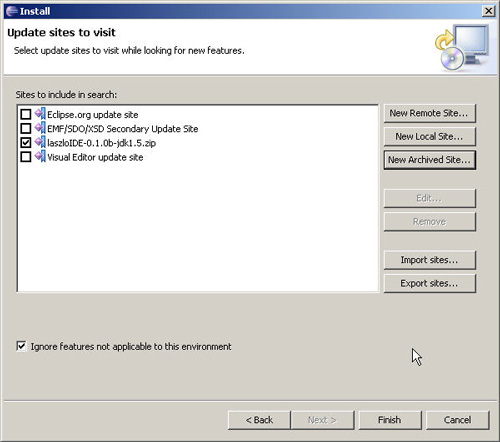Click the Visual Editor update site icon

pos(40,156)
